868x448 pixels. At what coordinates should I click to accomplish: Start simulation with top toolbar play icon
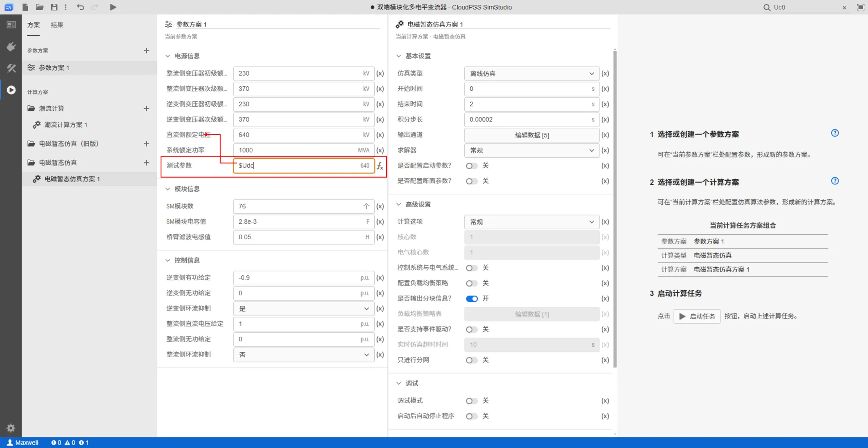113,7
